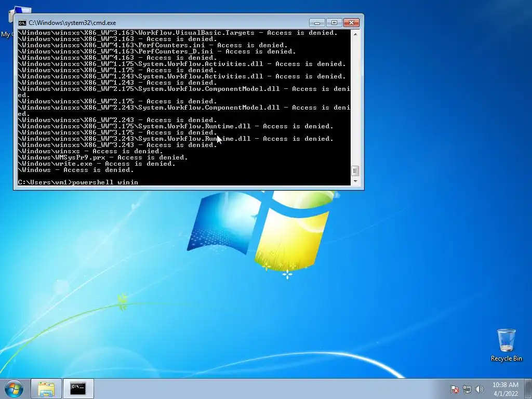
Task: Open the volume speaker tray icon
Action: tap(479, 389)
